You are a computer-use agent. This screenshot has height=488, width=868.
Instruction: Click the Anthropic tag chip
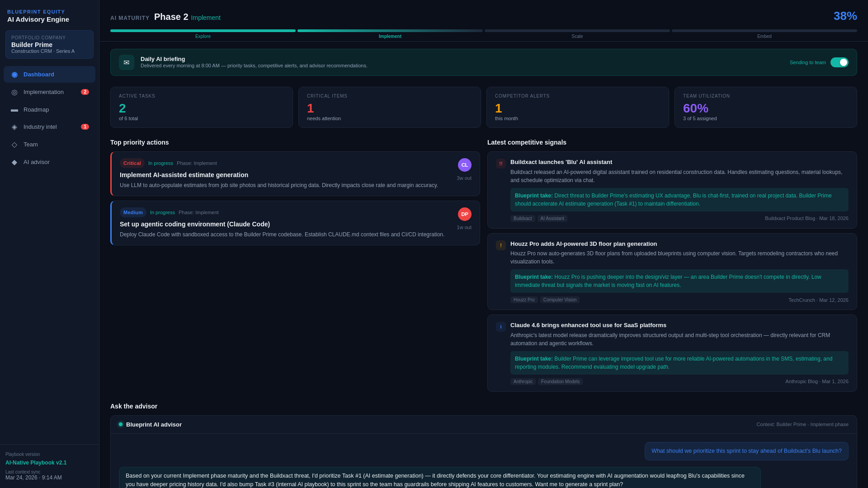(523, 382)
